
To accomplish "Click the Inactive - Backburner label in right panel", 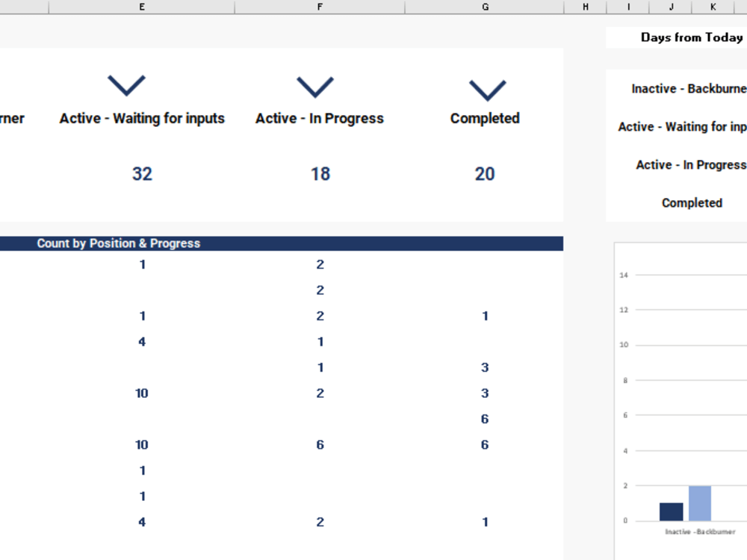I will click(x=688, y=88).
